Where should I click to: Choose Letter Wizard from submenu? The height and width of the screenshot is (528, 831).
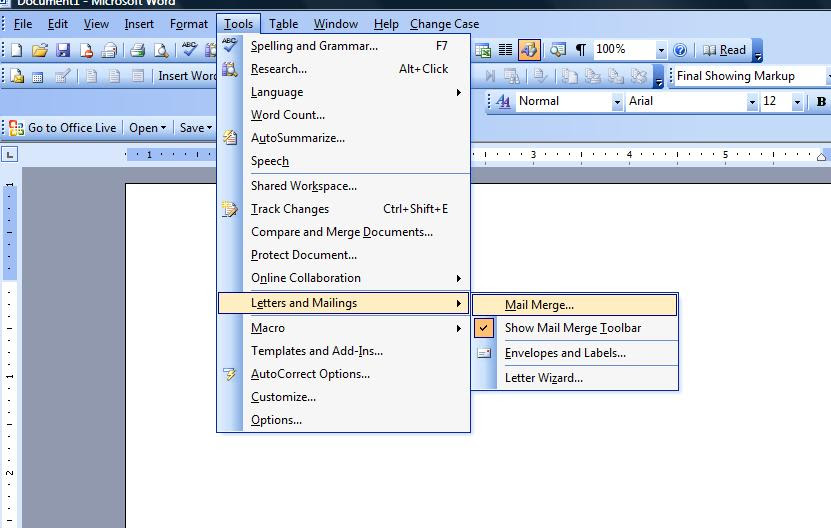tap(574, 378)
